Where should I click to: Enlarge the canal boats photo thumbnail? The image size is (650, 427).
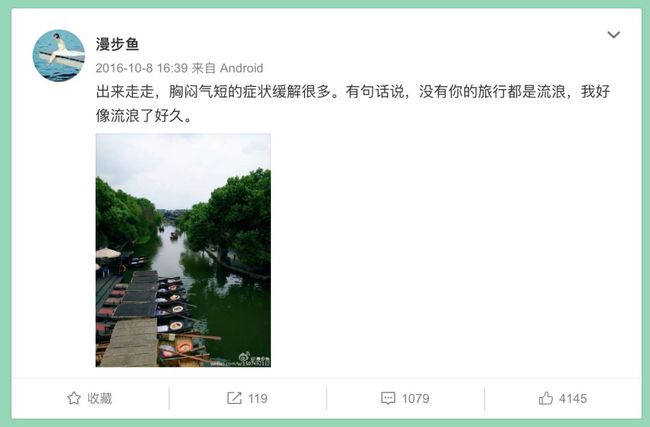click(183, 250)
